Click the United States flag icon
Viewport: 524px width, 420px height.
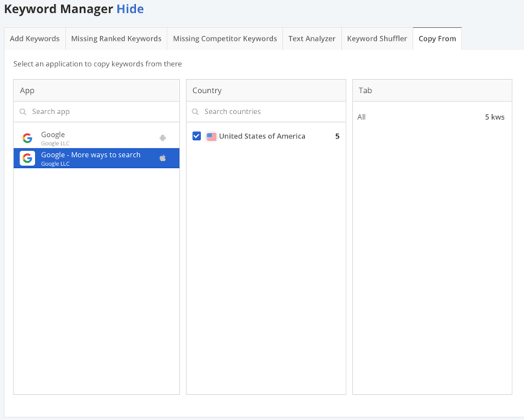(211, 136)
